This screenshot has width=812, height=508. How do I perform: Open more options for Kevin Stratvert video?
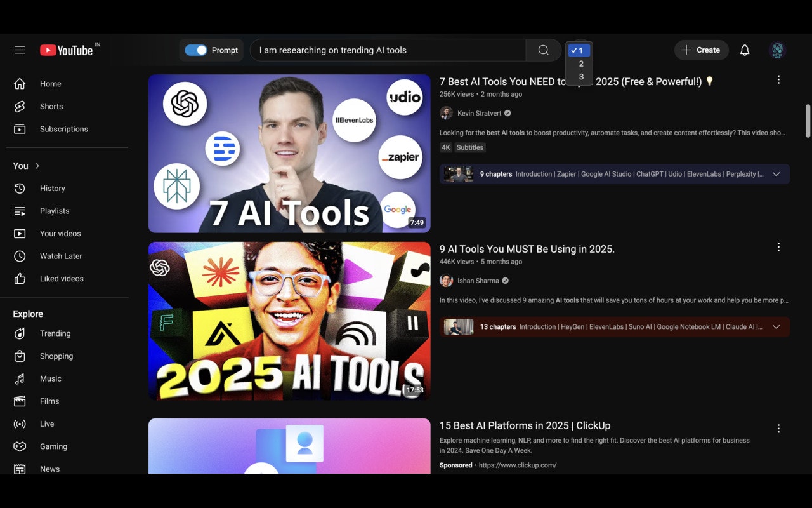click(x=778, y=80)
